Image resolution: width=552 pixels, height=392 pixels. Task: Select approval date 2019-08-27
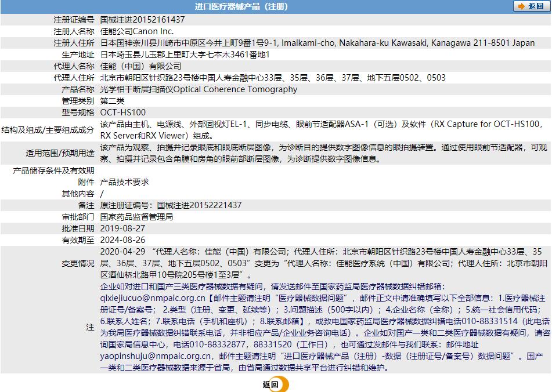(x=122, y=228)
